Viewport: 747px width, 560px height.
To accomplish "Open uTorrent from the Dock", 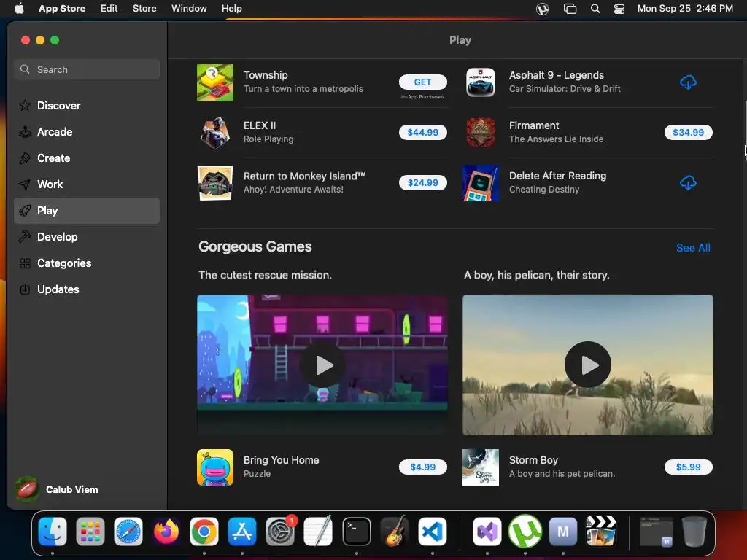I will point(525,532).
